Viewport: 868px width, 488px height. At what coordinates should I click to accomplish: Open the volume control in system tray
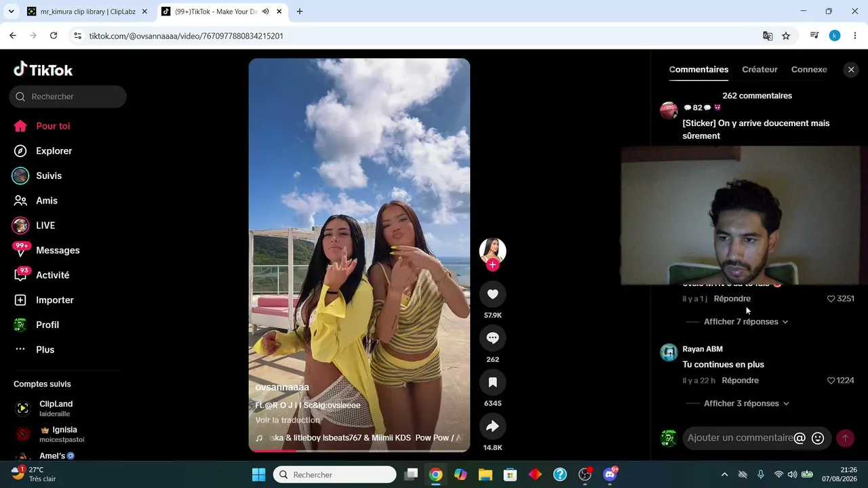click(792, 474)
